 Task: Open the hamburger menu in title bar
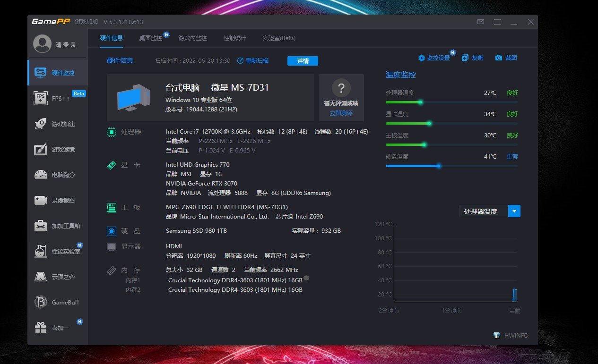point(497,22)
